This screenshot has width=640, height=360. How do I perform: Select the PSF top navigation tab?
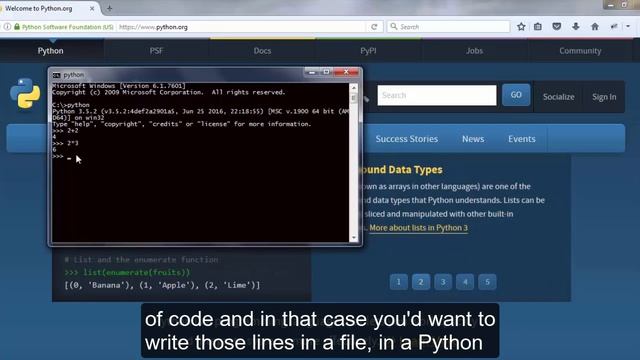pos(156,51)
